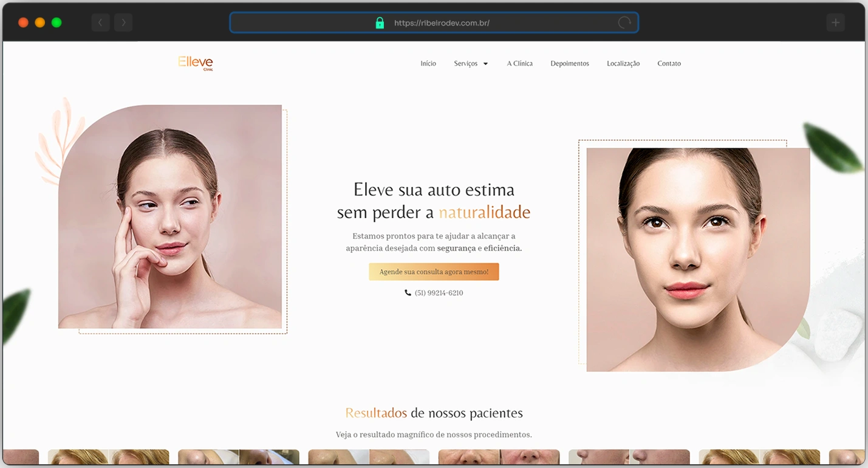Viewport: 868px width, 468px height.
Task: Click the (51) 99214-6210 phone link
Action: point(439,293)
